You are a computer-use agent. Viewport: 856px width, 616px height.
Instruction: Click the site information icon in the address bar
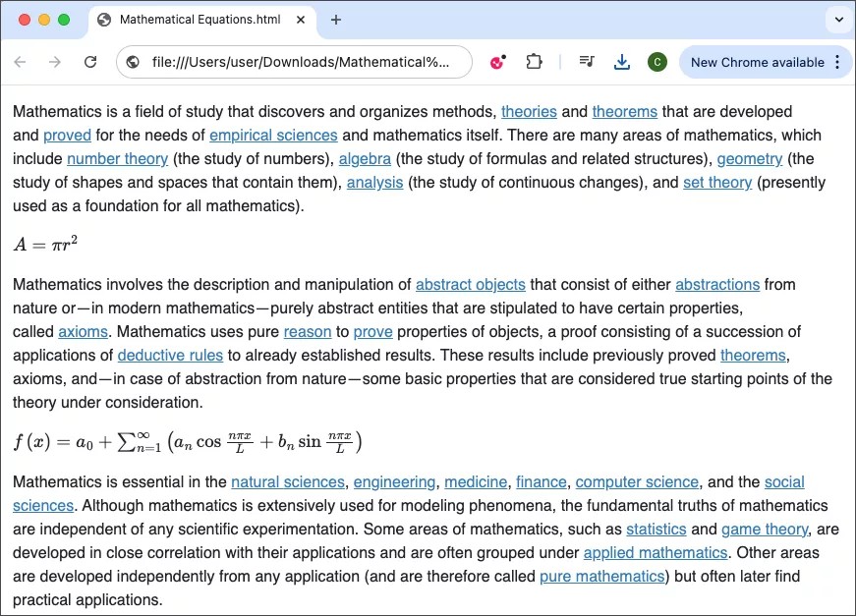(131, 61)
